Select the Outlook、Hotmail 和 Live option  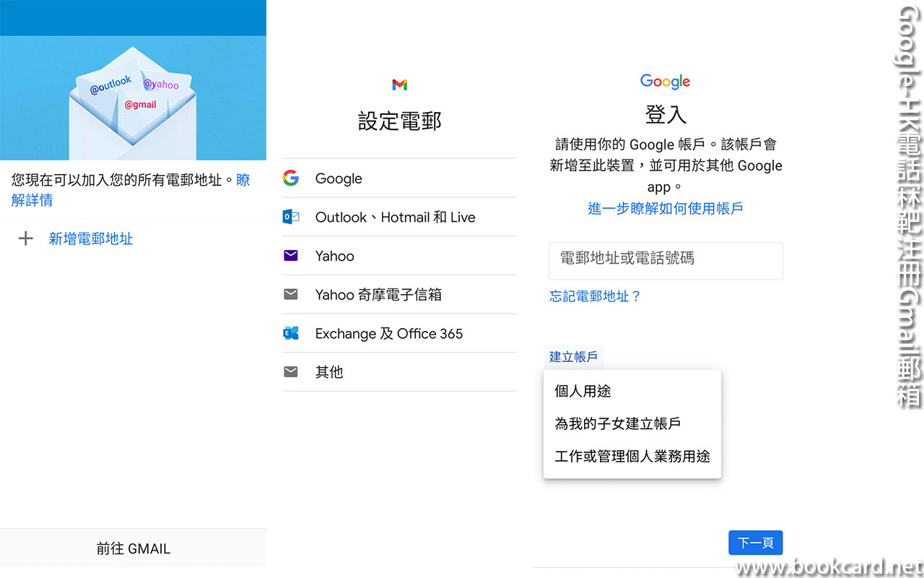coord(395,217)
